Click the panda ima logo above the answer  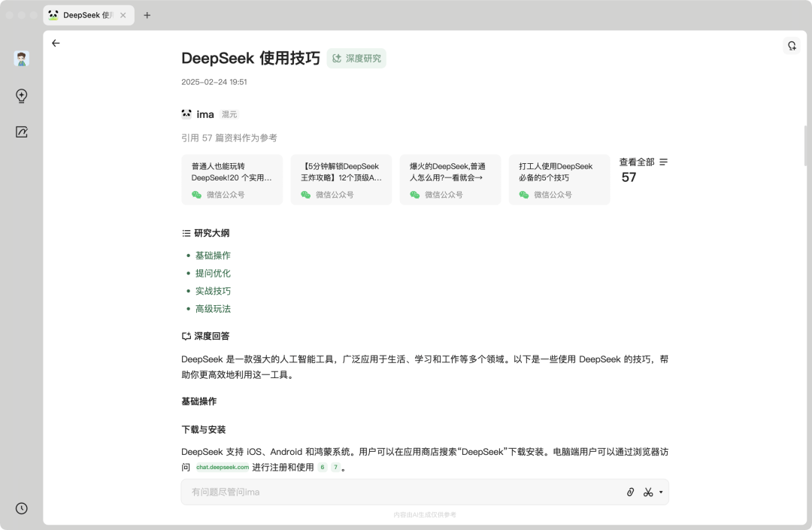click(x=186, y=114)
